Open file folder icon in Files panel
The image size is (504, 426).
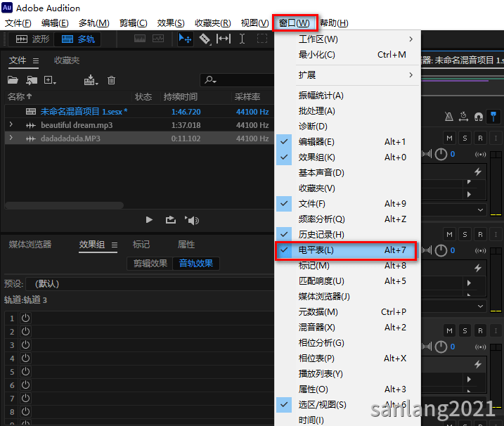point(13,79)
